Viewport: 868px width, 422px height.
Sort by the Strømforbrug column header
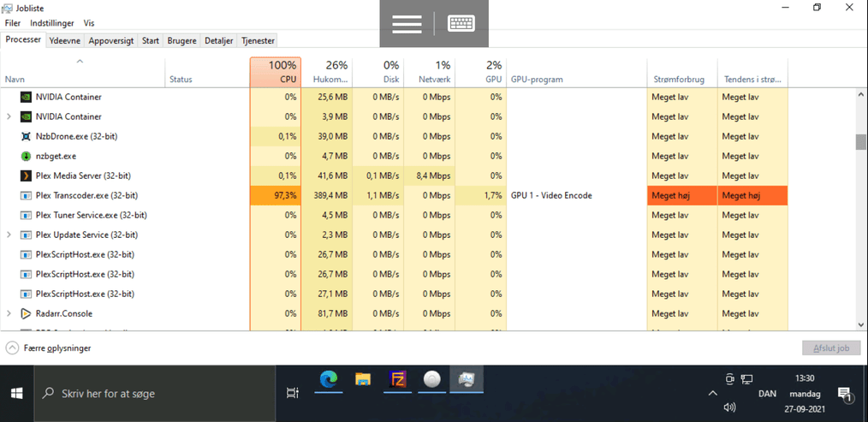pos(682,72)
